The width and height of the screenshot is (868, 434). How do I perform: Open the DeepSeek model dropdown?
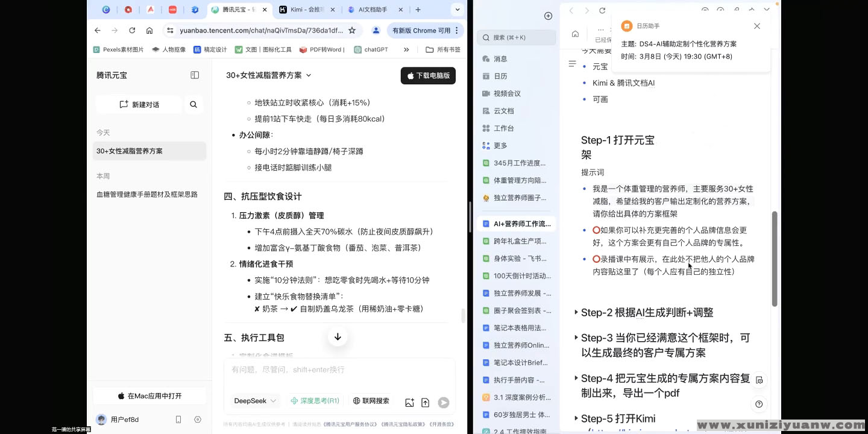255,401
